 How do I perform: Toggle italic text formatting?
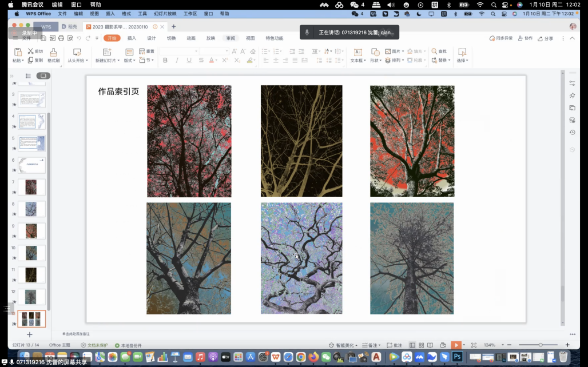pos(177,61)
